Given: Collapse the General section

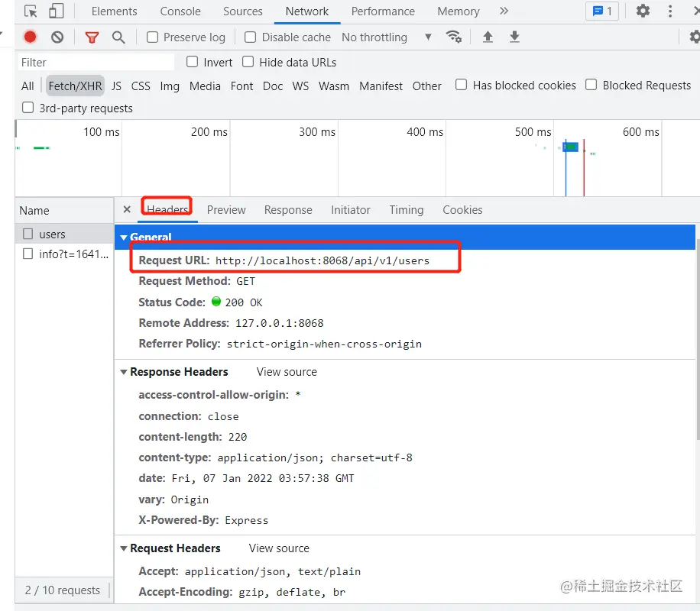Looking at the screenshot, I should 124,238.
